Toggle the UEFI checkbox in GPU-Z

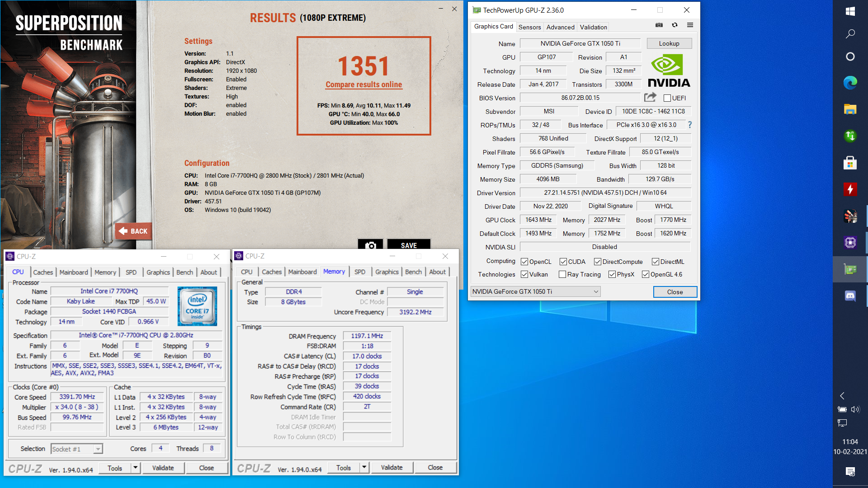pos(667,98)
